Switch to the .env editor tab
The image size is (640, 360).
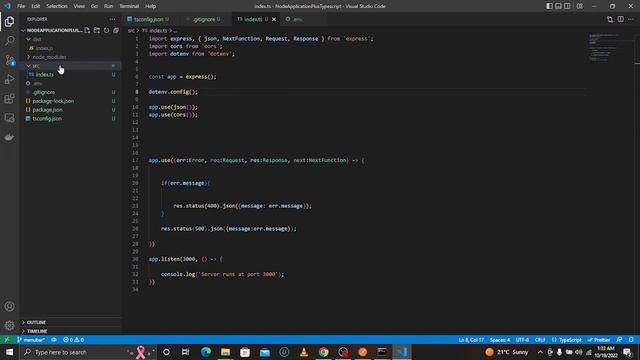pos(297,19)
